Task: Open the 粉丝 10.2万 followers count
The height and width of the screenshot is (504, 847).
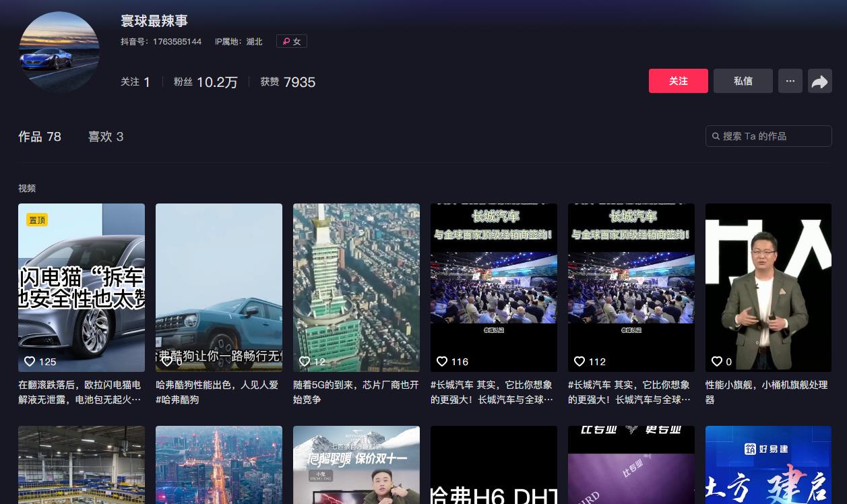Action: [x=206, y=82]
